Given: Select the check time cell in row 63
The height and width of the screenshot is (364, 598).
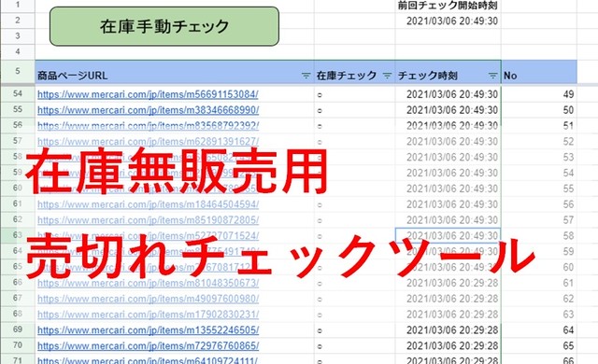Looking at the screenshot, I should click(448, 236).
